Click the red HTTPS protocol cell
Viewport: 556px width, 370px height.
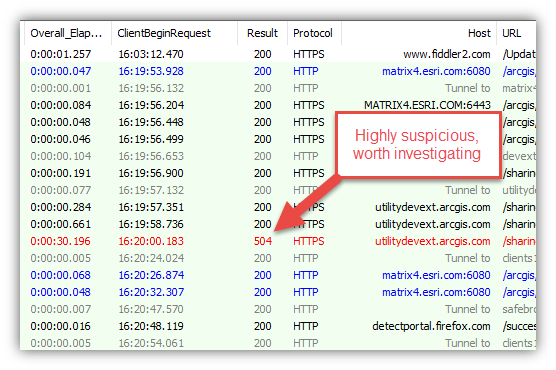click(308, 242)
